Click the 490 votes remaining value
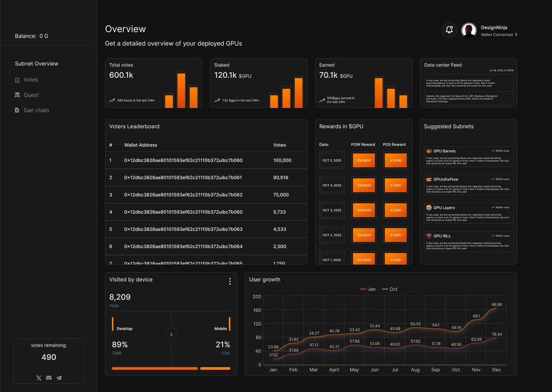Viewport: 552px width, 392px height. [49, 357]
